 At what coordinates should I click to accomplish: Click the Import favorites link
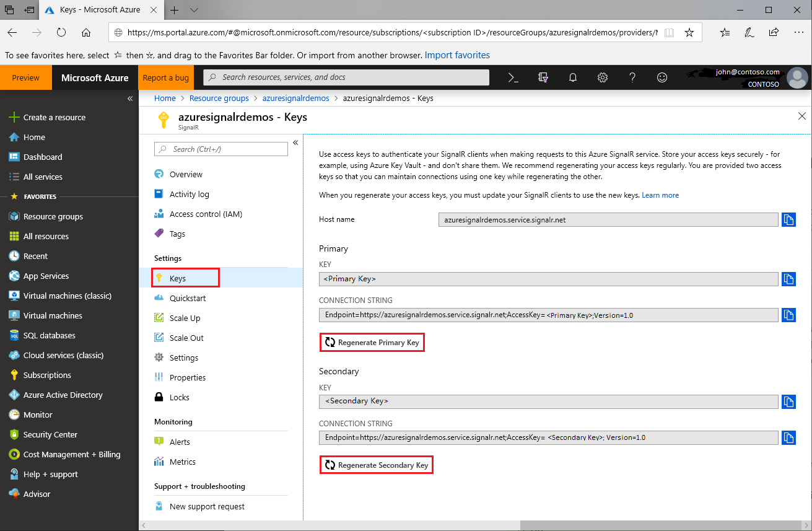(457, 55)
